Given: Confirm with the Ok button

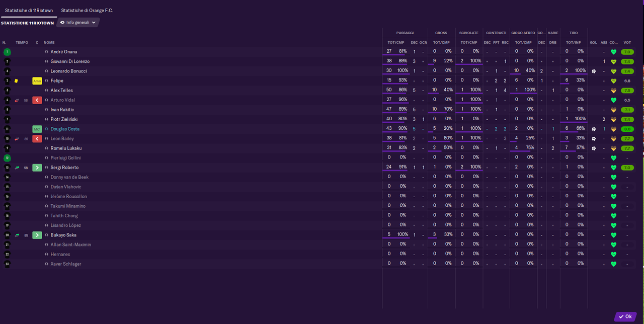Looking at the screenshot, I should pyautogui.click(x=625, y=316).
